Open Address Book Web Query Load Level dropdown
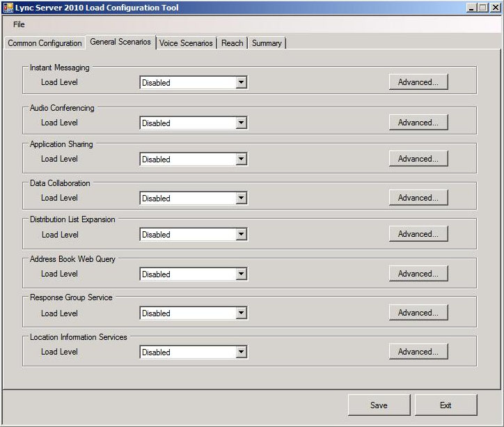 click(x=194, y=274)
